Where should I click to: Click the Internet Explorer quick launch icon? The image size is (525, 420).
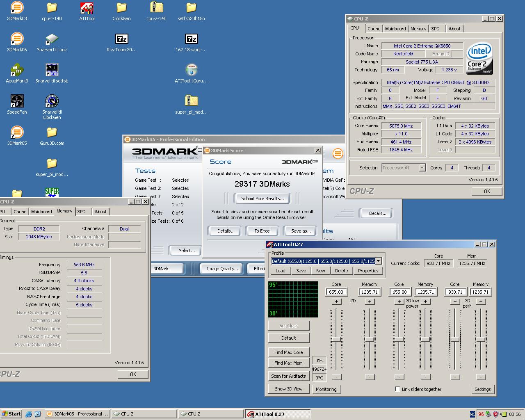29,414
